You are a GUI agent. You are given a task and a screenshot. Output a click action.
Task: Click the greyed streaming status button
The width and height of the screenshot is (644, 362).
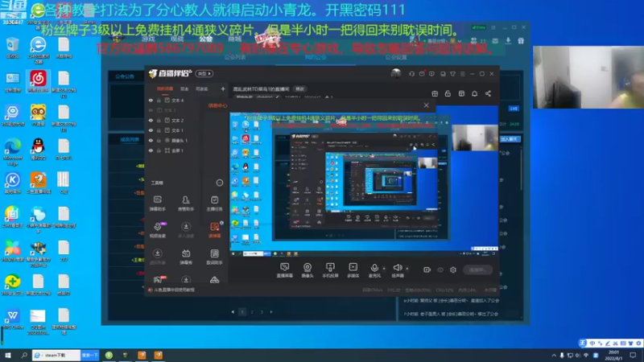click(477, 269)
